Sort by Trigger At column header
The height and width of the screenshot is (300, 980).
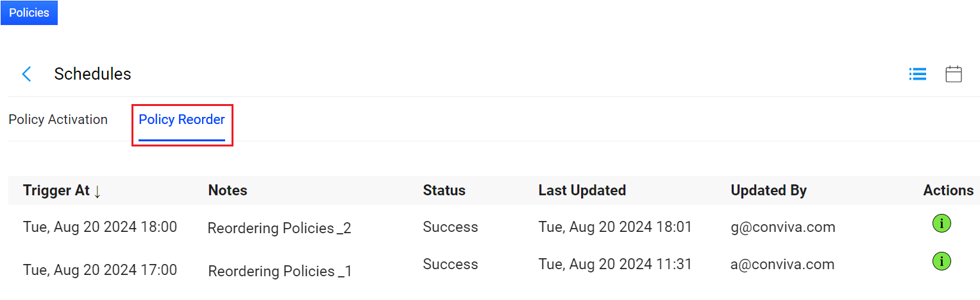coord(56,191)
